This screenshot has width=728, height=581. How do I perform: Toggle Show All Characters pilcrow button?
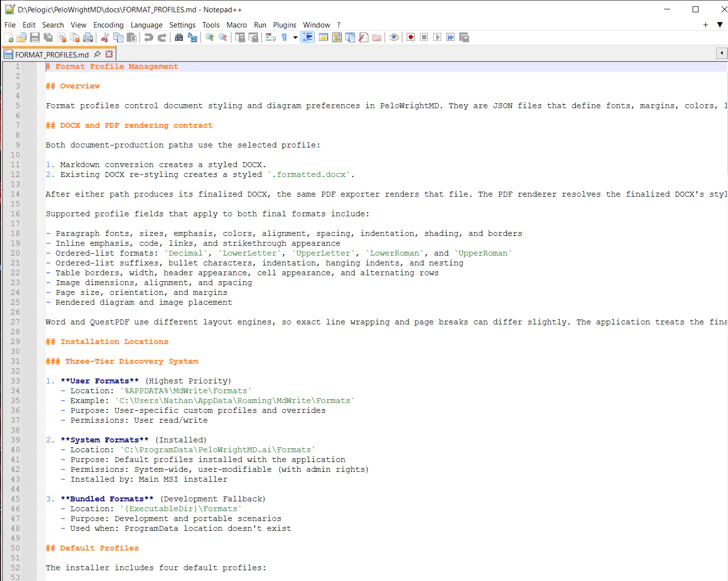pos(284,37)
